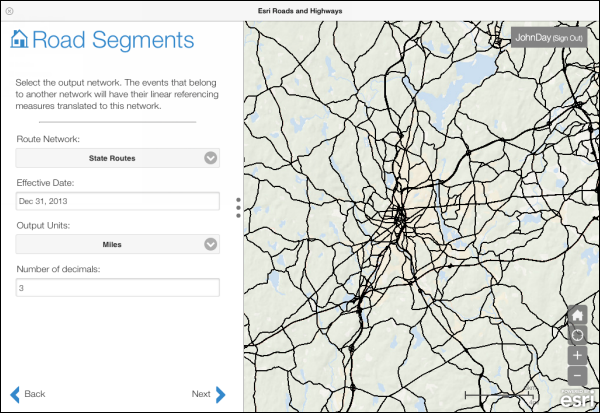Click the map Home extent button
The width and height of the screenshot is (600, 413).
[x=577, y=315]
